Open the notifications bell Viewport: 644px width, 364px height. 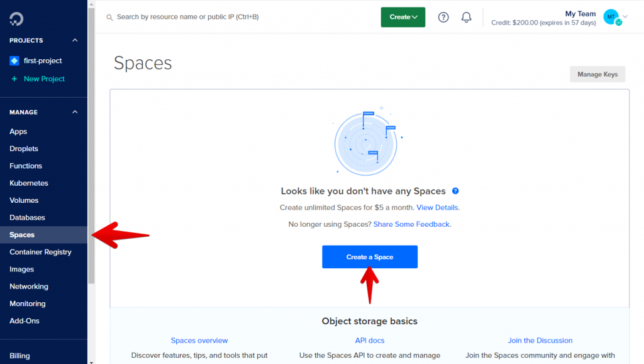point(466,17)
